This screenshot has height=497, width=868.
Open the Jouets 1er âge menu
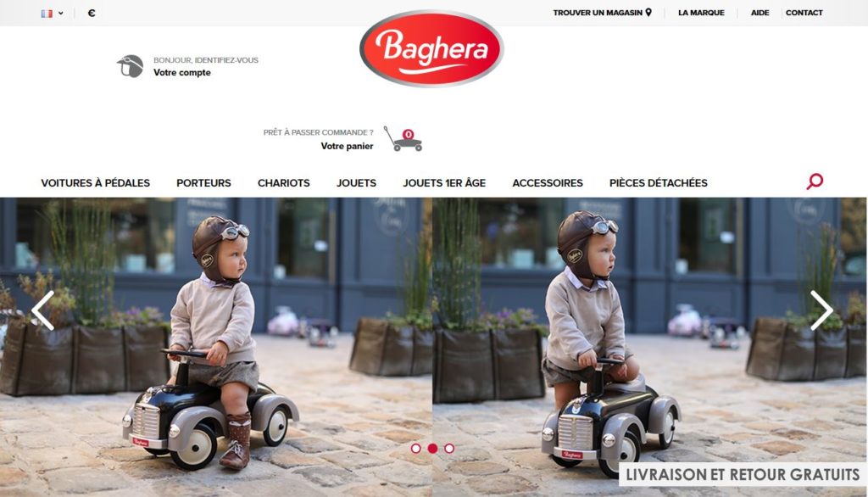point(444,183)
